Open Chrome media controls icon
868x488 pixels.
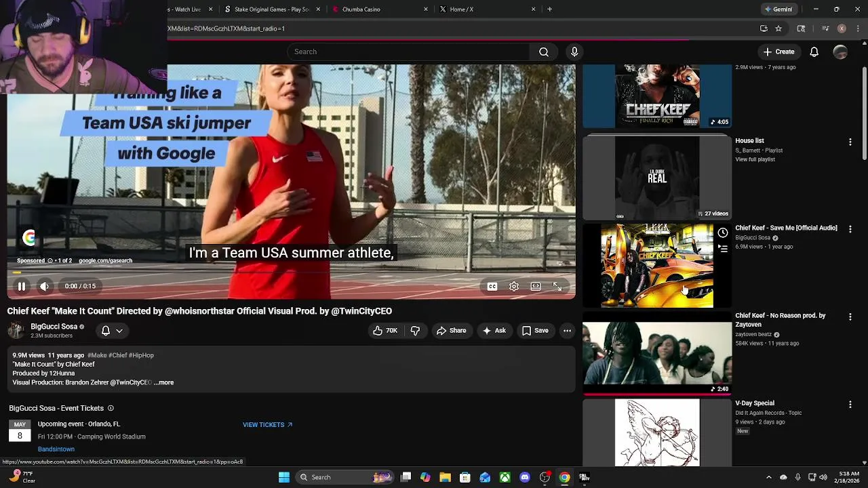coord(825,28)
